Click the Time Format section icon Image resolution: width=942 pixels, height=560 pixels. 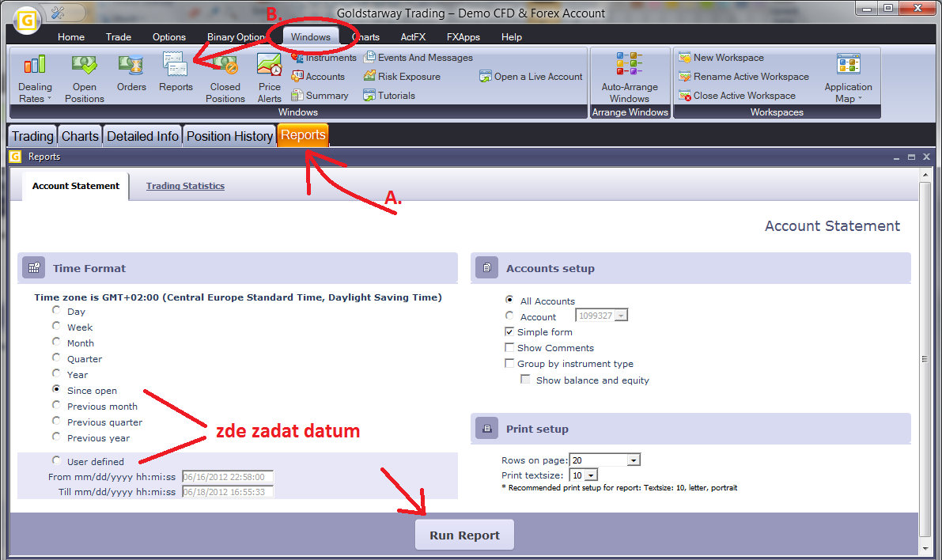[34, 268]
